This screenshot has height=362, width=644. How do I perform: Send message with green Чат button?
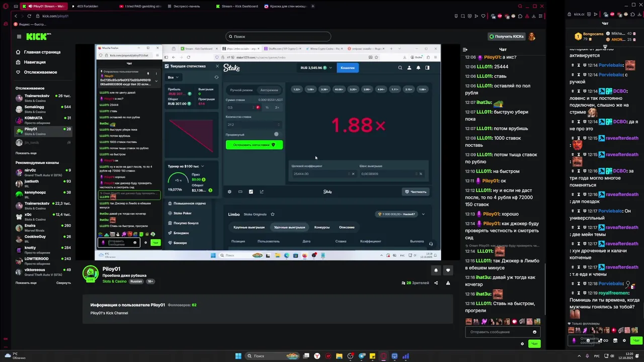point(534,344)
